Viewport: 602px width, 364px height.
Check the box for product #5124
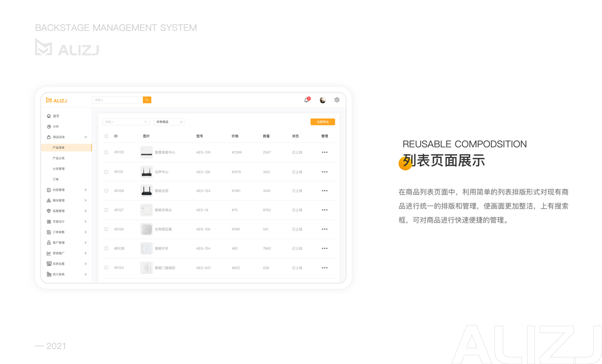pos(106,268)
